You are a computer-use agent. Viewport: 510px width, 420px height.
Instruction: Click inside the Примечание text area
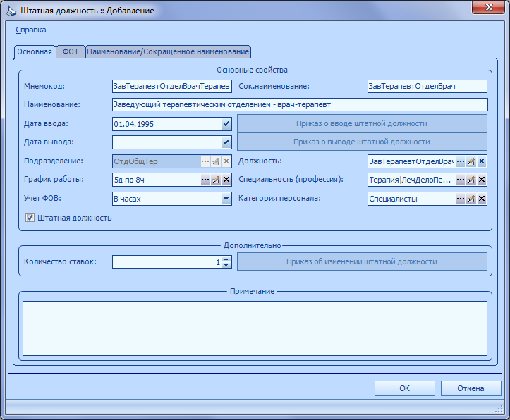[255, 328]
